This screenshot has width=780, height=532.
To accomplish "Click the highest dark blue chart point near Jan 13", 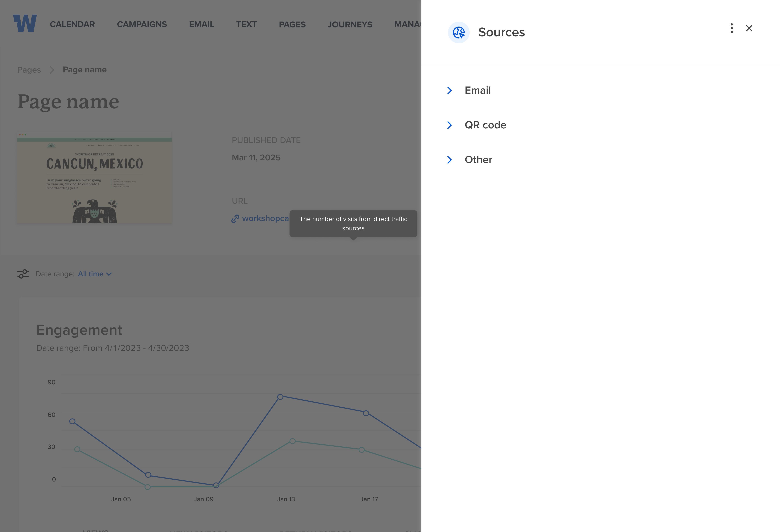I will pos(280,397).
